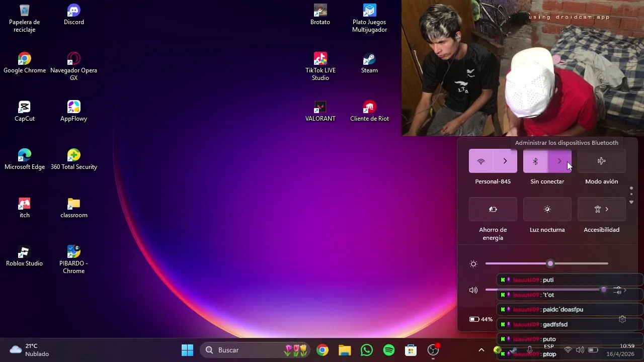Go to next quick settings page arrow
Screen dimensions: 644x362
(x=631, y=202)
